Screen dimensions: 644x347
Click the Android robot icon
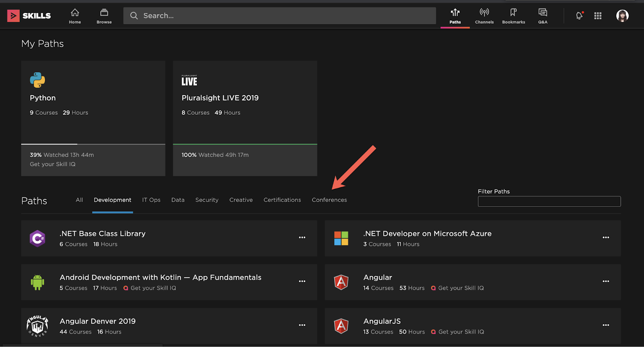coord(37,282)
